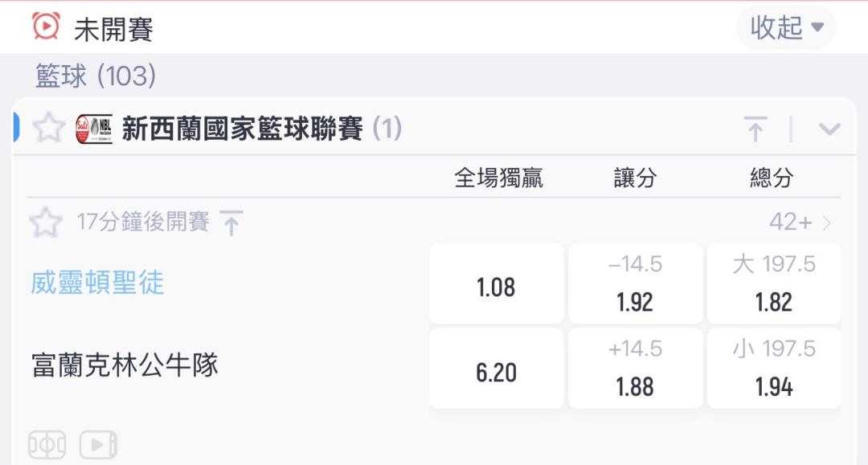The width and height of the screenshot is (868, 465).
Task: Select 1.08 moneyline odds for 威靈頓聖徒
Action: pyautogui.click(x=496, y=283)
